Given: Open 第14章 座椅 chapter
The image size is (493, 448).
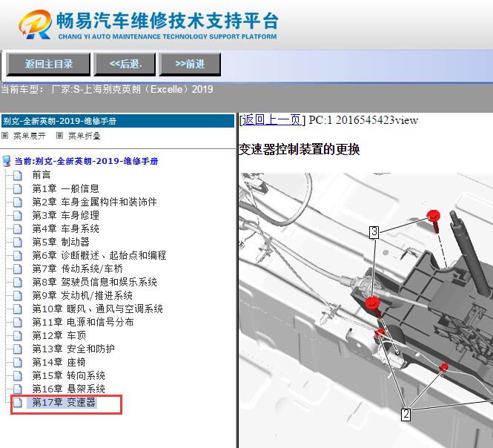Looking at the screenshot, I should click(x=59, y=362).
